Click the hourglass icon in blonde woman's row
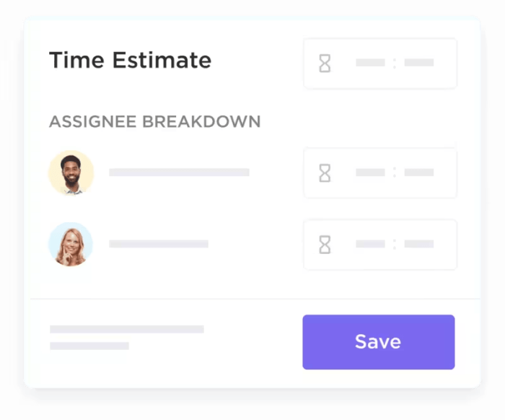Image resolution: width=505 pixels, height=420 pixels. click(x=325, y=245)
